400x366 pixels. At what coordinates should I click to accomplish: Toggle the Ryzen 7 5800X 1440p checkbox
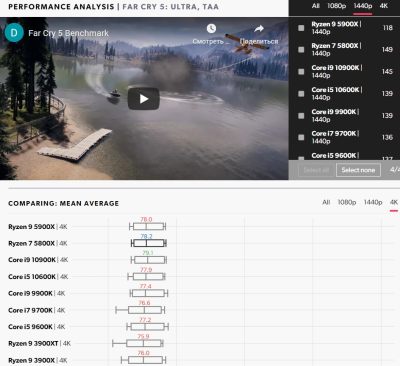301,49
